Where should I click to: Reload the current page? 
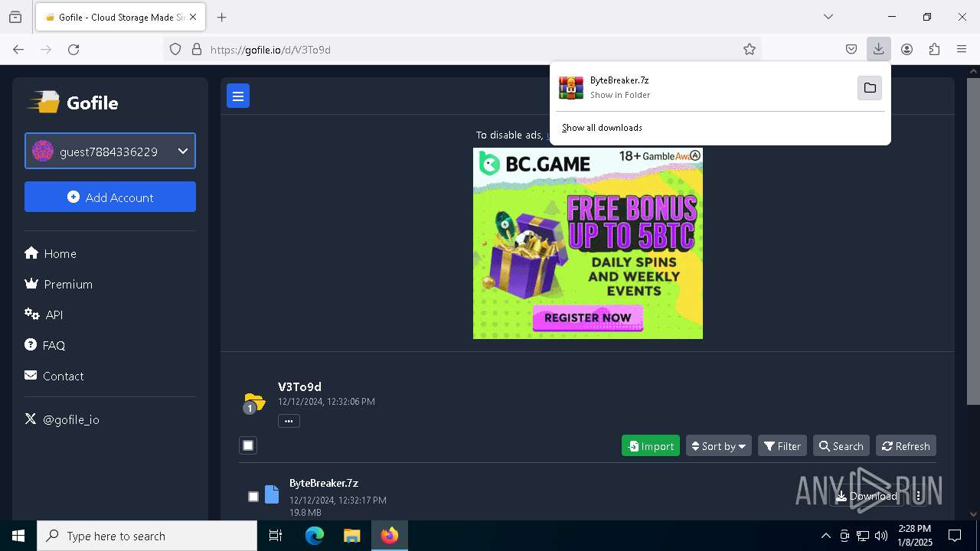point(73,50)
